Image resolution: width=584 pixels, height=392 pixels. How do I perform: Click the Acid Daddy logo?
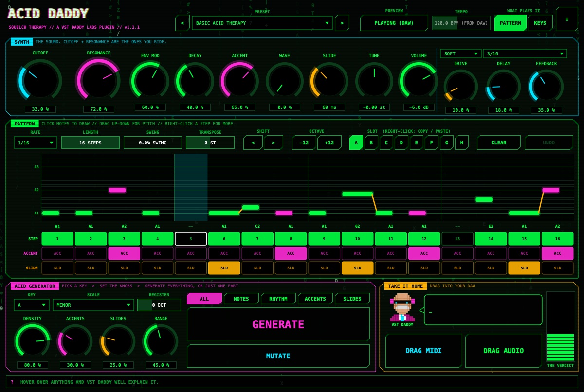pyautogui.click(x=48, y=14)
